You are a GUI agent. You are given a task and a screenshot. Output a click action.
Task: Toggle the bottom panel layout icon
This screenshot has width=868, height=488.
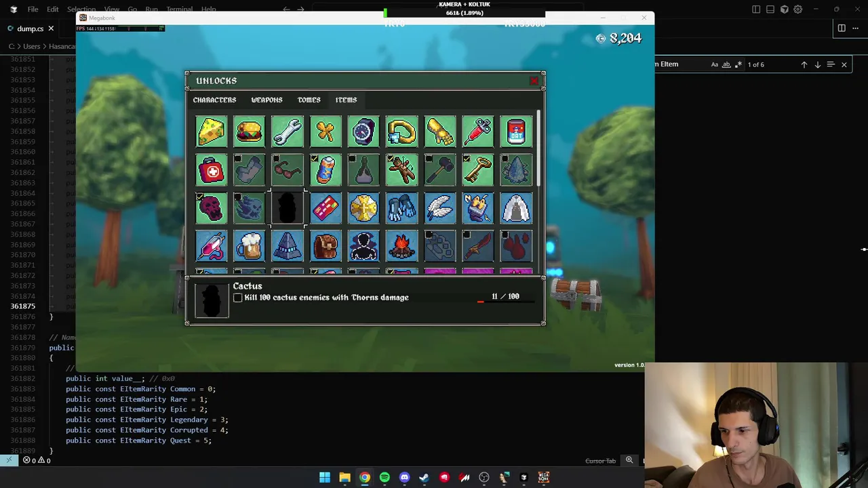click(770, 9)
